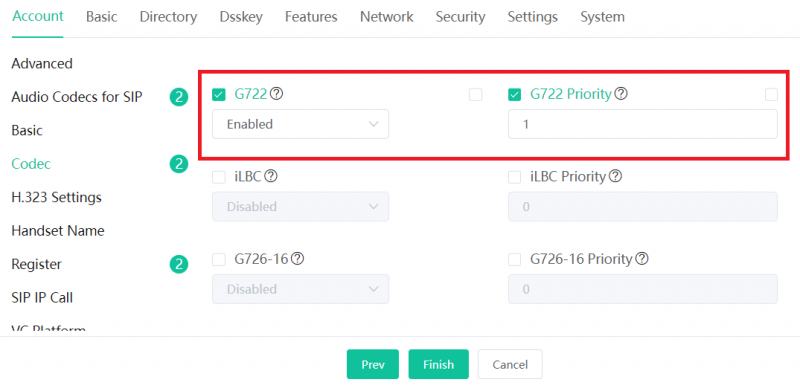Viewport: 800px width, 388px height.
Task: Select H.323 Settings in the sidebar
Action: (56, 198)
